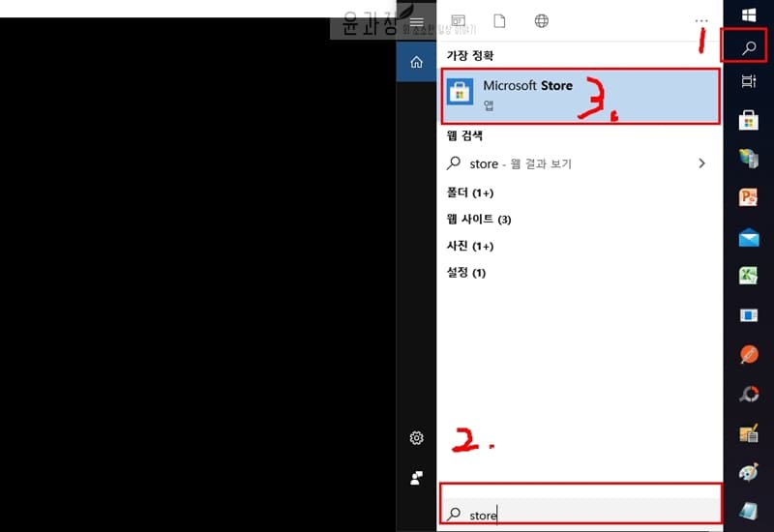This screenshot has width=774, height=532.
Task: Launch Excel from the taskbar
Action: [749, 276]
